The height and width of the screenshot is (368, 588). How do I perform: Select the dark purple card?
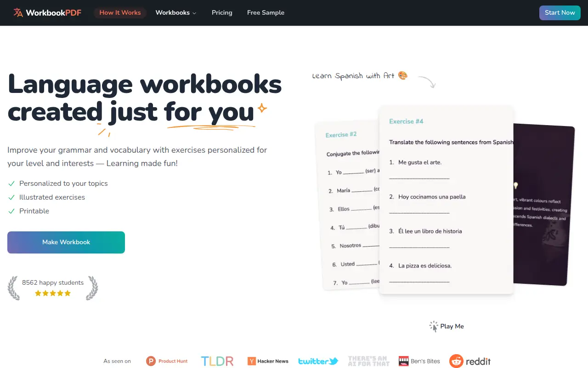543,205
